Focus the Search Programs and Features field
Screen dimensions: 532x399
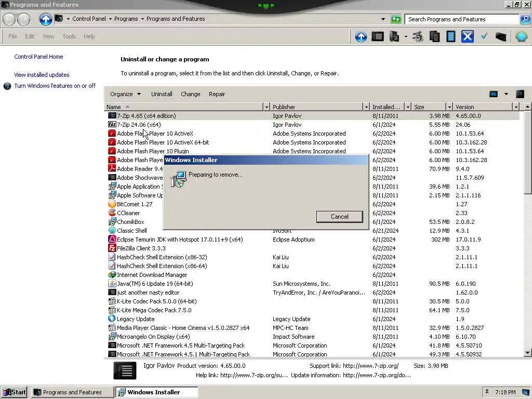(x=462, y=19)
